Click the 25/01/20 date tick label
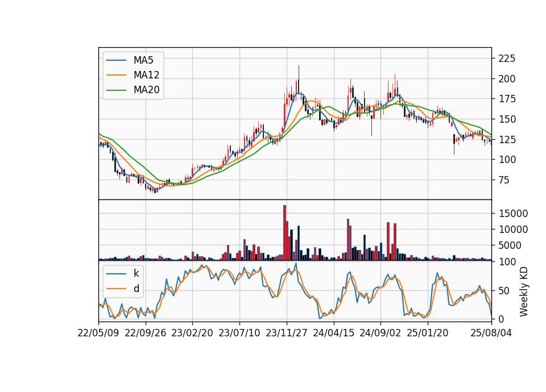This screenshot has width=546, height=392. click(428, 333)
